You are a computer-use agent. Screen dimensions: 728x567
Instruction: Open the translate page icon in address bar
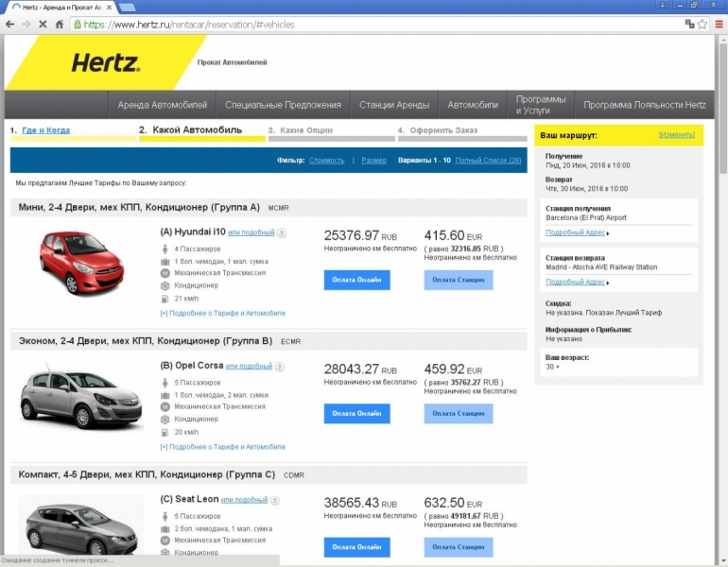[689, 25]
